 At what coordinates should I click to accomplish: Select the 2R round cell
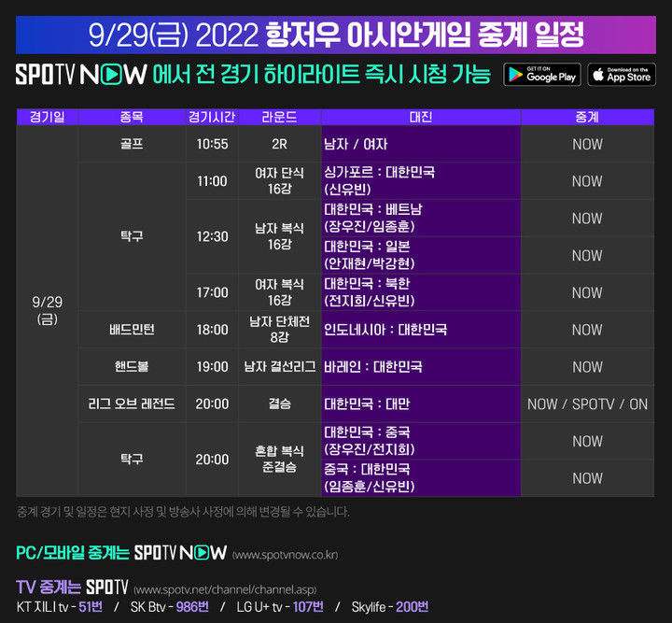pos(279,144)
